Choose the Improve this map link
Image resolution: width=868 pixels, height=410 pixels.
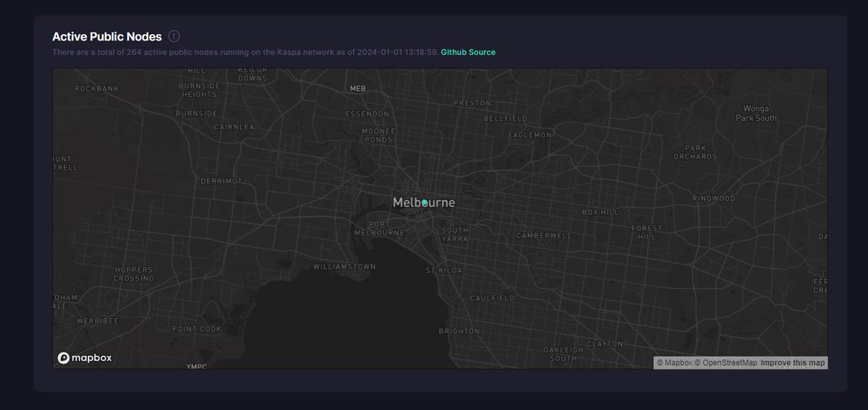coord(793,363)
